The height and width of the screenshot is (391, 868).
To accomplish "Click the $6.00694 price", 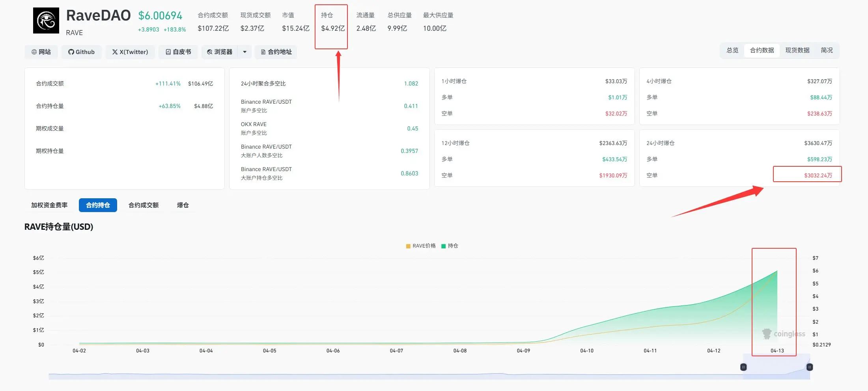I will tap(160, 16).
